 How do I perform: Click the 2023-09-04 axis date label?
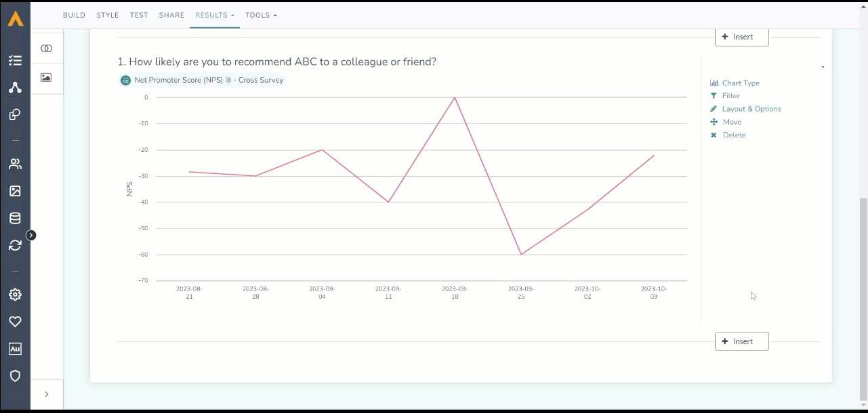coord(322,292)
